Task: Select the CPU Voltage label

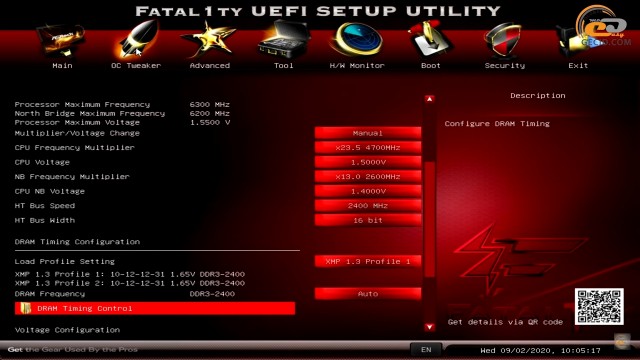Action: coord(42,162)
